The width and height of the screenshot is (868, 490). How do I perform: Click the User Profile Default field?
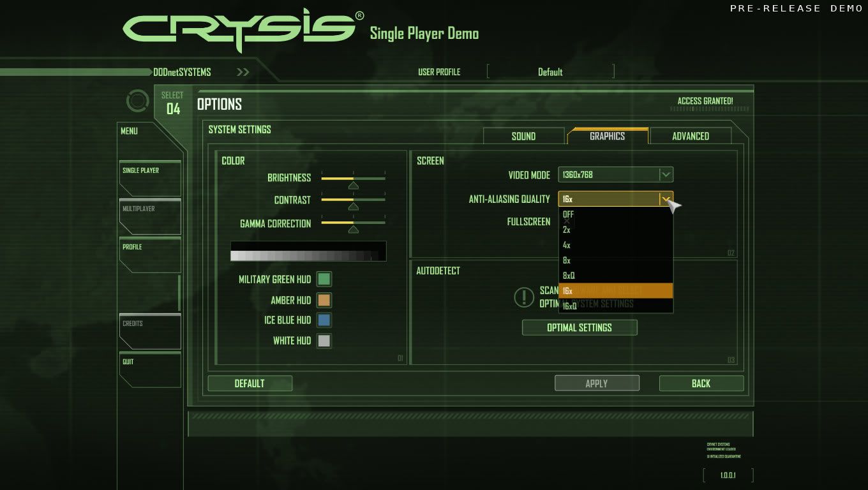coord(550,72)
